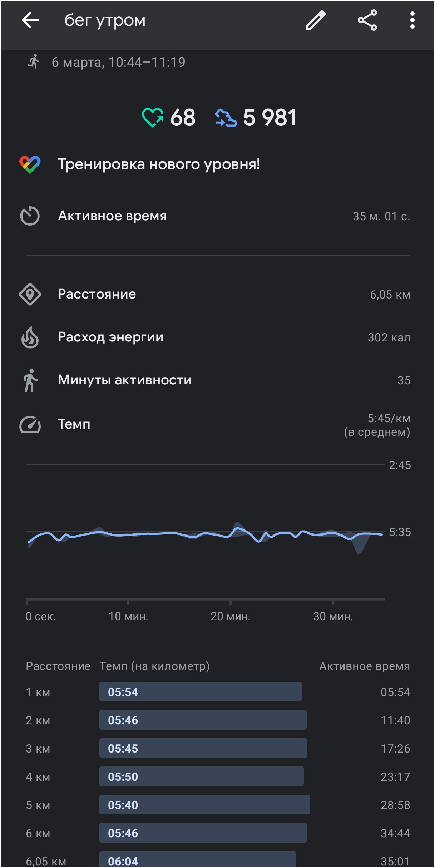Tap the running icon beside 6 марта date
The width and height of the screenshot is (435, 868).
coord(34,62)
